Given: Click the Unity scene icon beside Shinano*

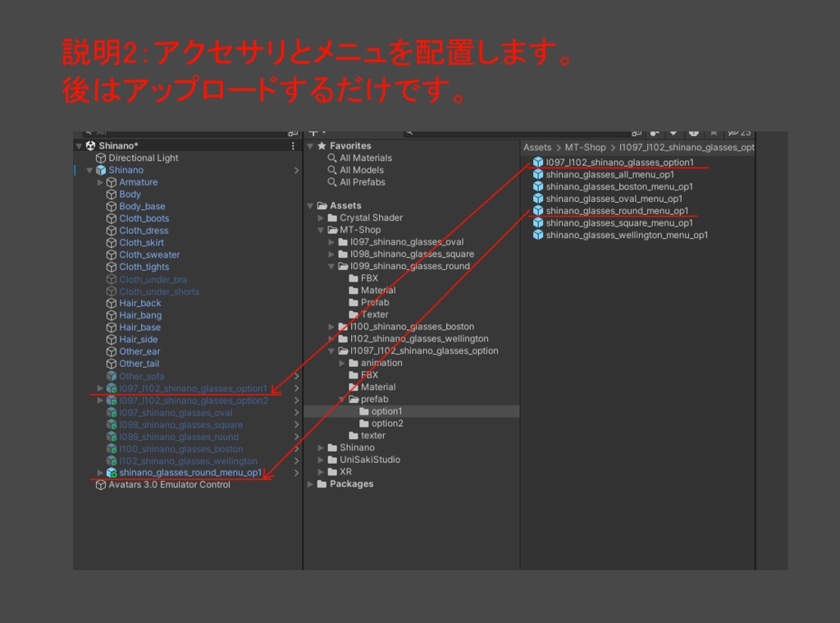Looking at the screenshot, I should 90,146.
